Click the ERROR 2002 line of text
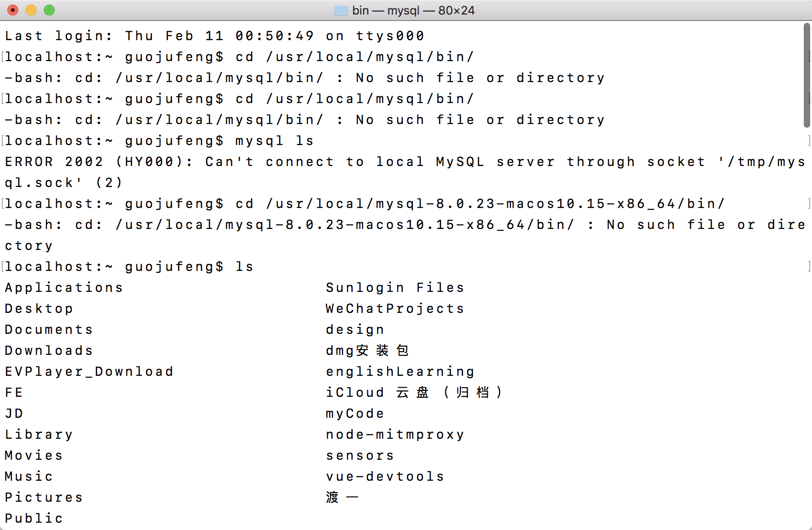 click(405, 172)
